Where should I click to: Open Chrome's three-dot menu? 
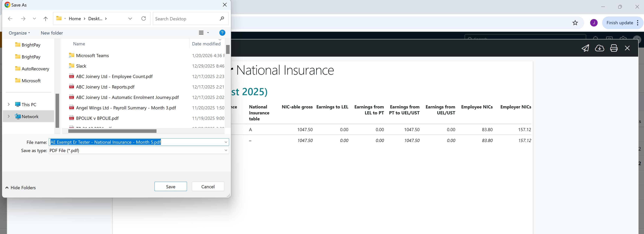coord(638,23)
